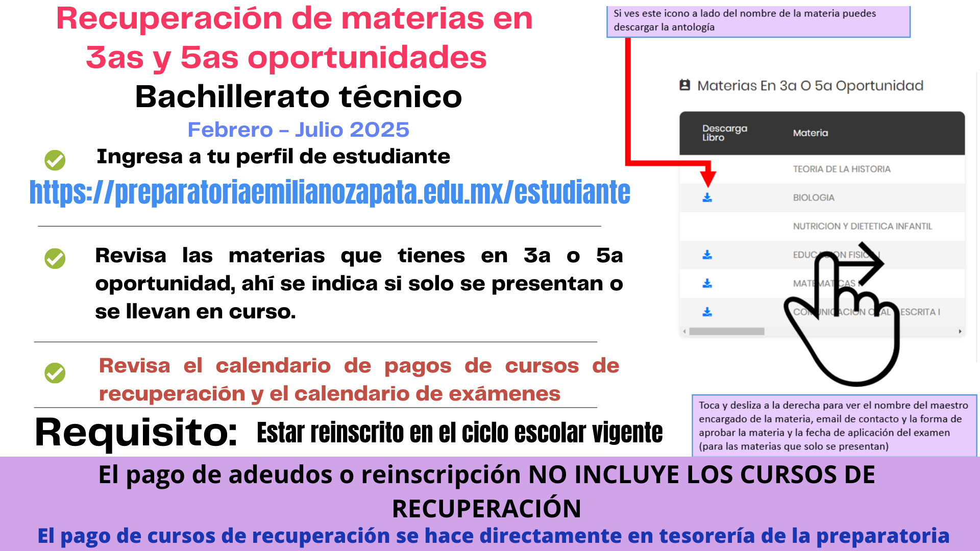Image resolution: width=980 pixels, height=551 pixels.
Task: Click green checkmark beside Revisa el calendario
Action: (x=55, y=373)
